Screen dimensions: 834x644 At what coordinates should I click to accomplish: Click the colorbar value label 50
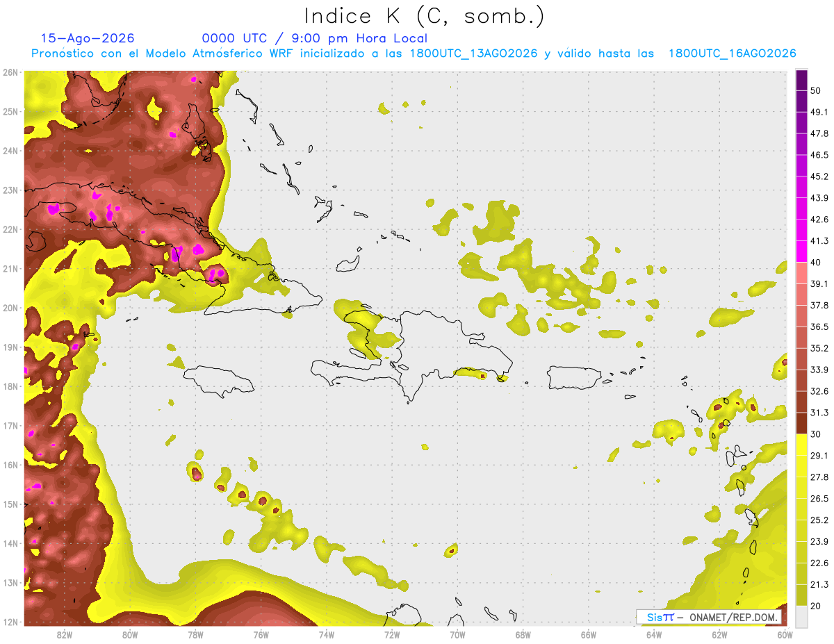815,90
